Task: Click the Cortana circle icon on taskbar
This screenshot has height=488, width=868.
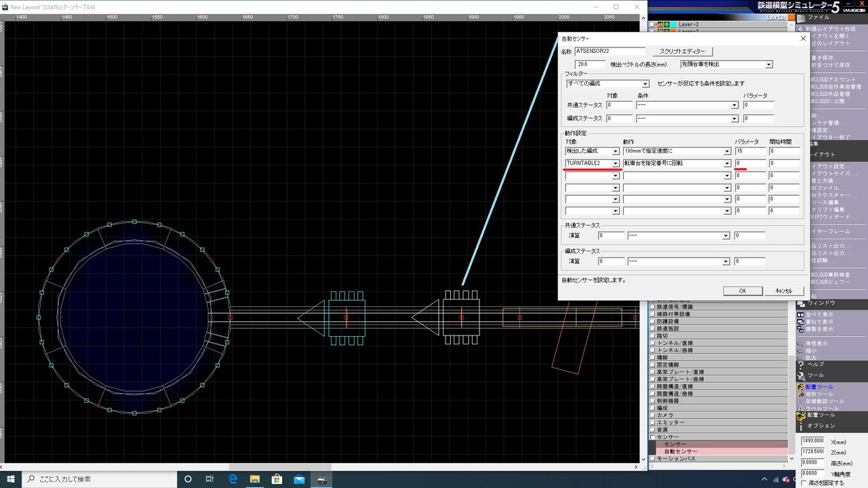Action: point(188,479)
